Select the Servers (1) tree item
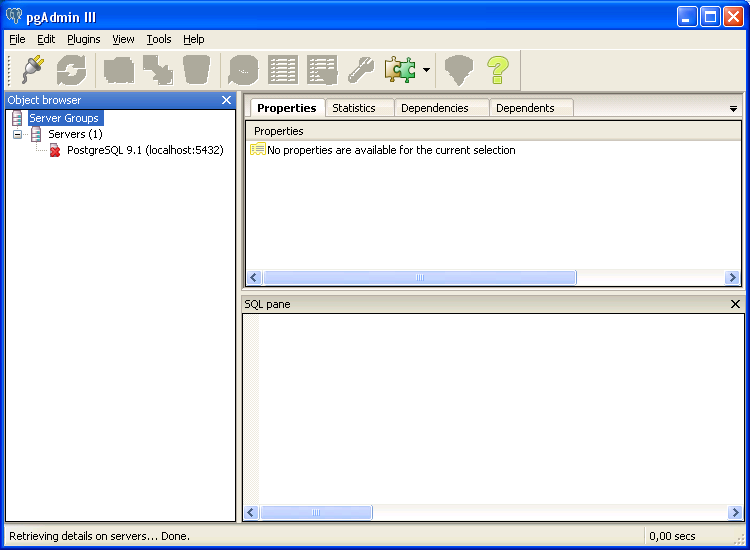750x550 pixels. point(75,134)
